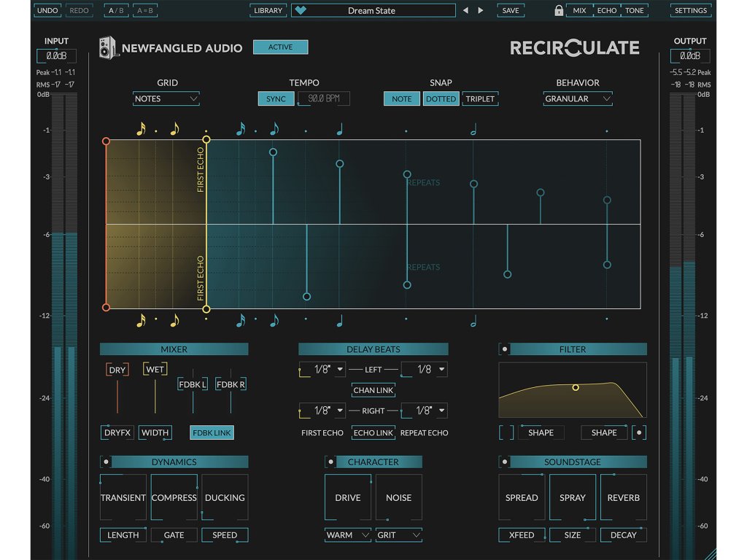Viewport: 747px width, 560px height.
Task: Toggle the Soundstage section power button
Action: 505,462
